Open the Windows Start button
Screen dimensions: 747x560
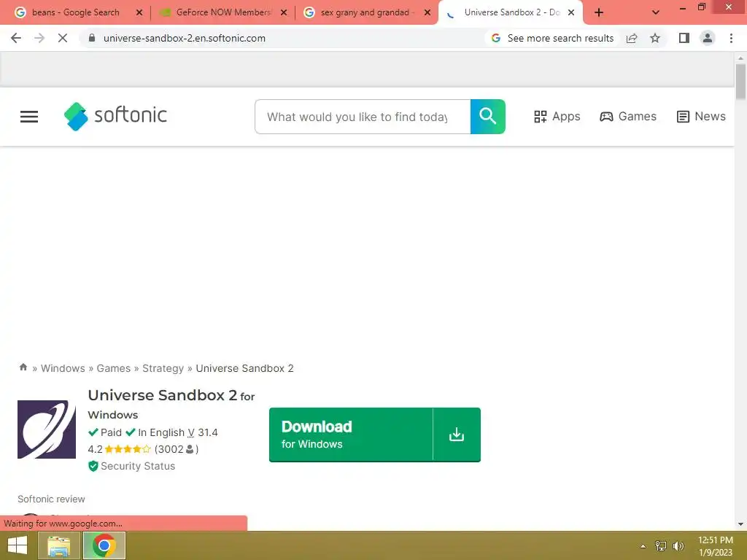(18, 545)
